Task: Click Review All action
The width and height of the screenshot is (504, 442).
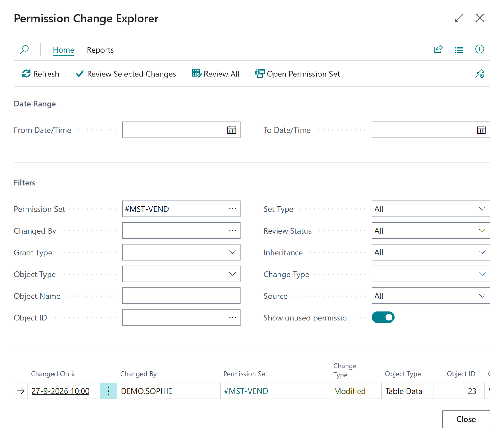Action: pyautogui.click(x=216, y=74)
